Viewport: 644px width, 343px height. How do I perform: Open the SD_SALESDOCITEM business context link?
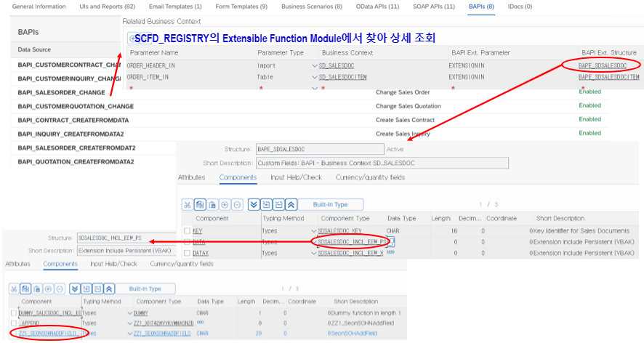pos(342,77)
